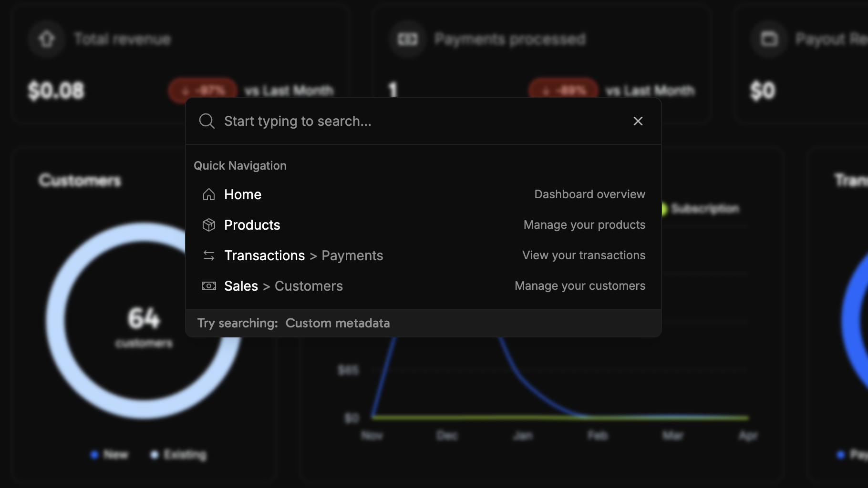Click the 'Existing' legend item under Customers

click(x=179, y=455)
